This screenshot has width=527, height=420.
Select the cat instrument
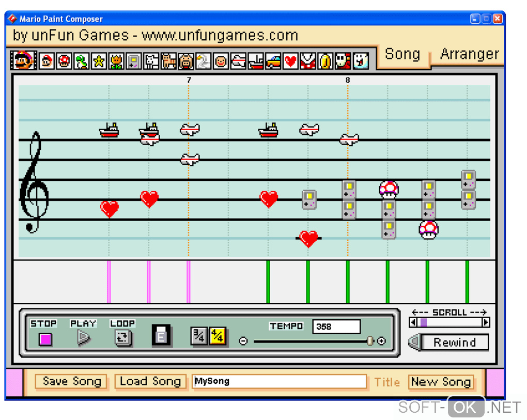168,61
